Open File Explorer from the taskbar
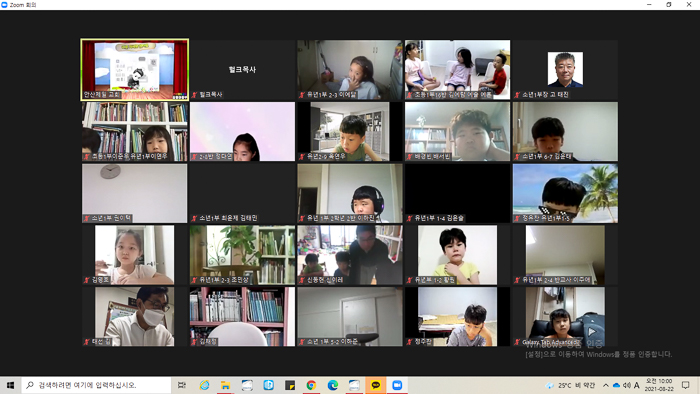Screen dimensions: 700x394 coord(225,385)
